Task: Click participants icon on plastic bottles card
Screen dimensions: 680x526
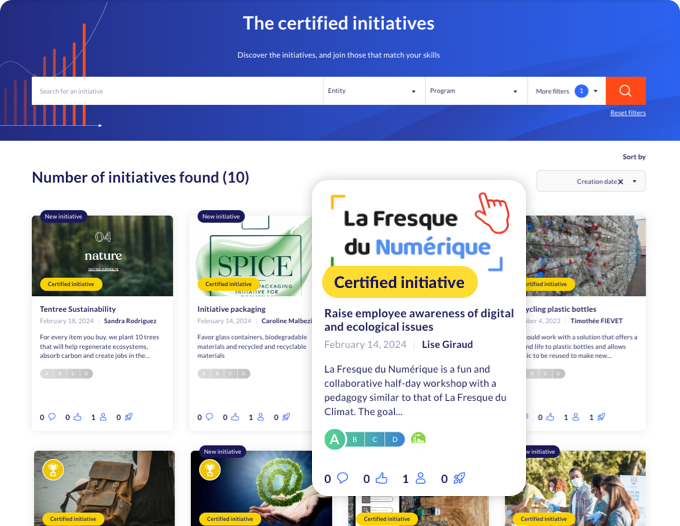Action: [575, 417]
